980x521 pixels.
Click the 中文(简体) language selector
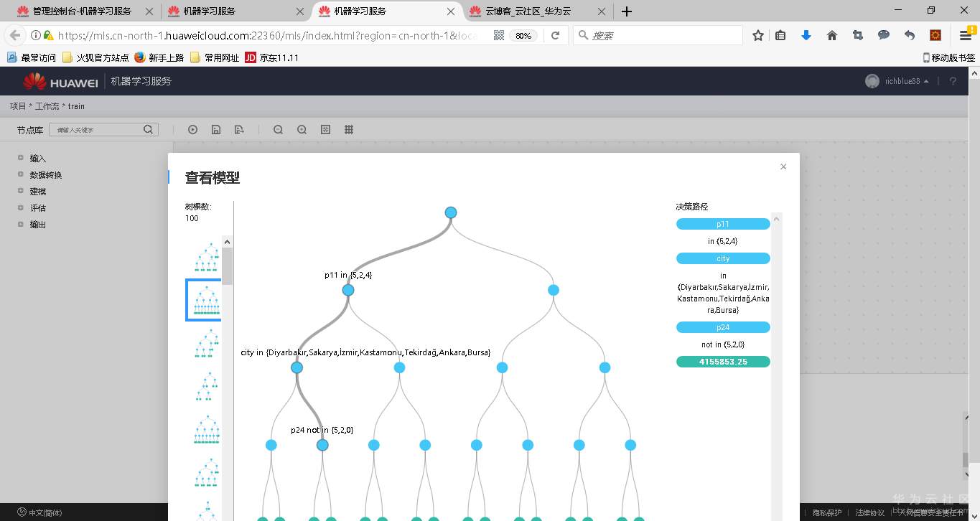pyautogui.click(x=40, y=512)
